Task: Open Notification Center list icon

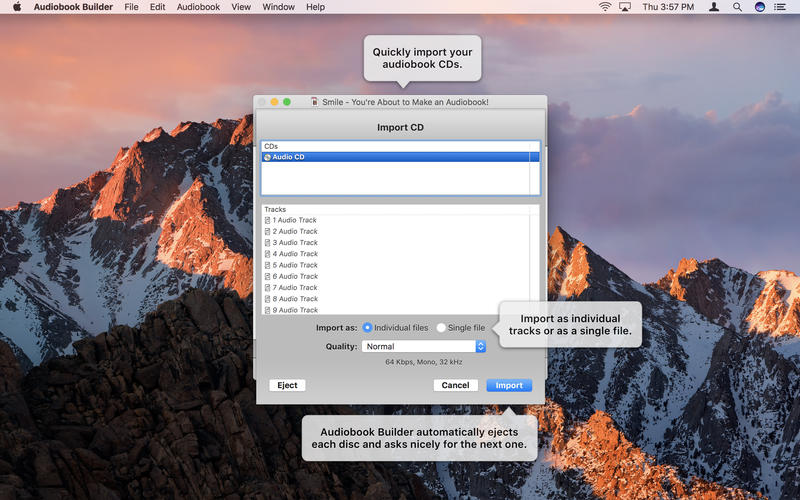Action: [782, 7]
